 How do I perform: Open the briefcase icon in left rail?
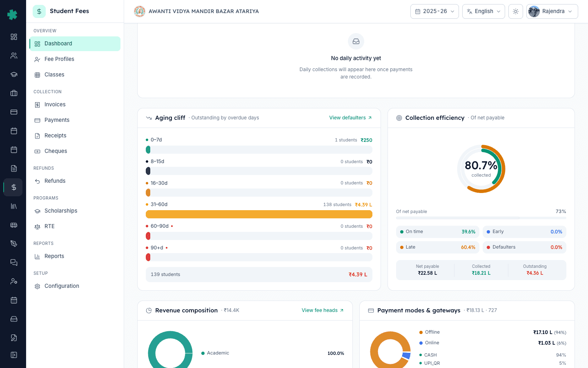click(x=13, y=93)
